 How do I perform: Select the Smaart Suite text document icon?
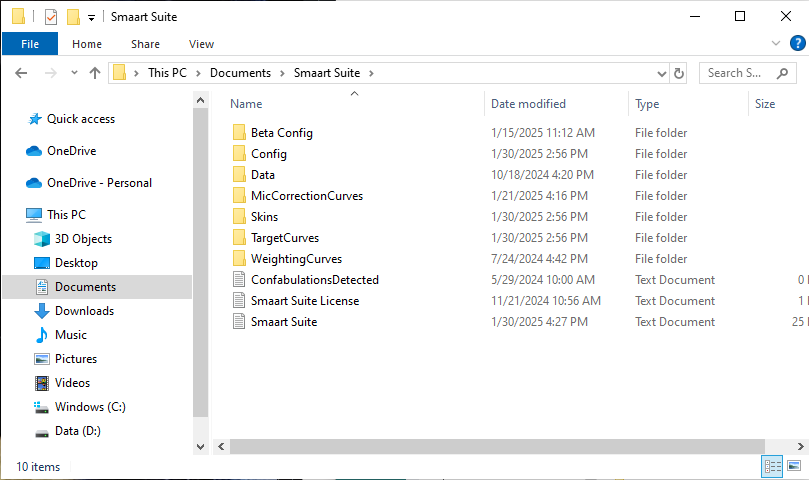point(239,322)
